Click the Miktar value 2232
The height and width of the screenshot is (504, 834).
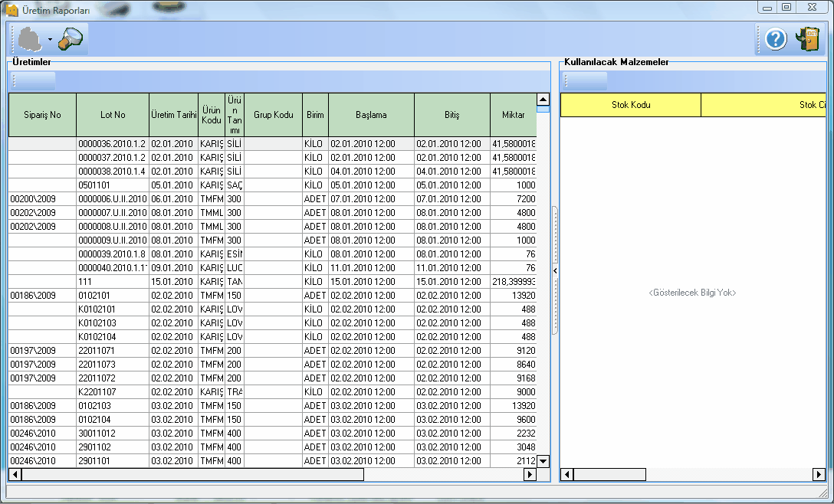click(x=514, y=434)
